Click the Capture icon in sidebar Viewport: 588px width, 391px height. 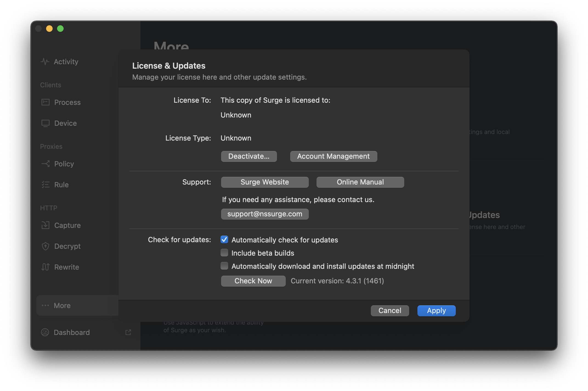[46, 225]
